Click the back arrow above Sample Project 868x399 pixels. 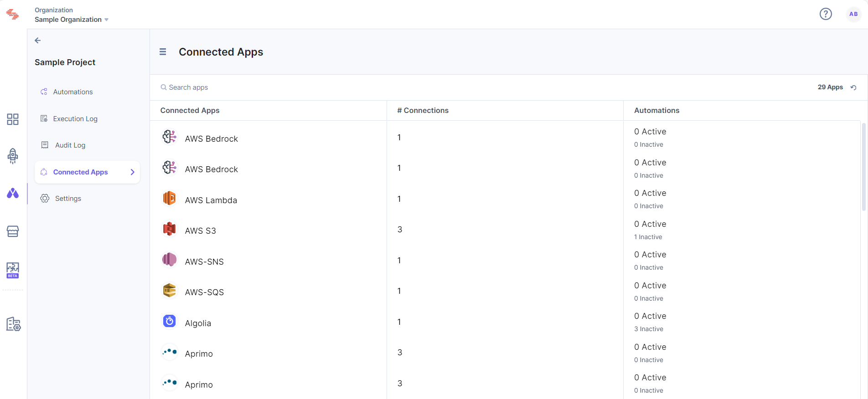coord(38,41)
